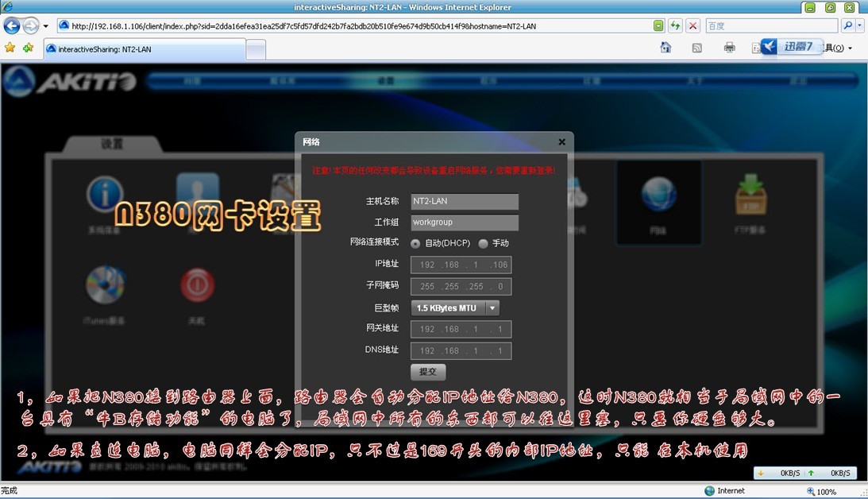Open the network globe icon

(x=659, y=195)
